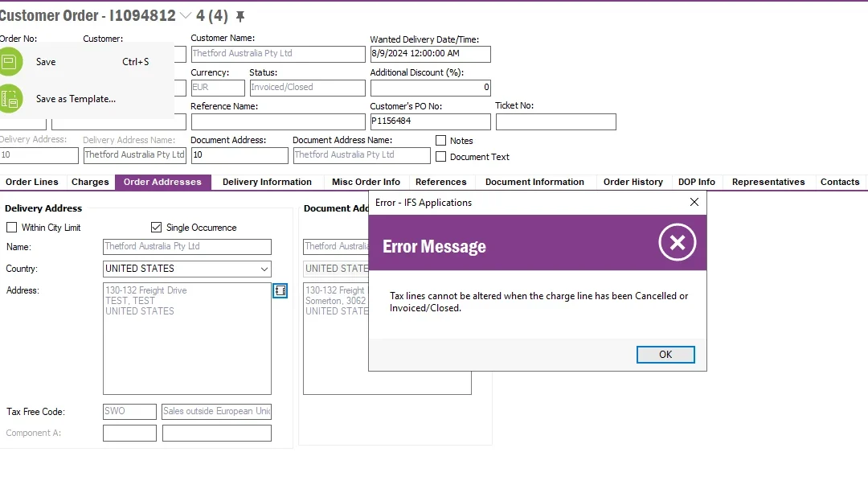Click the first Component A field

pyautogui.click(x=129, y=433)
